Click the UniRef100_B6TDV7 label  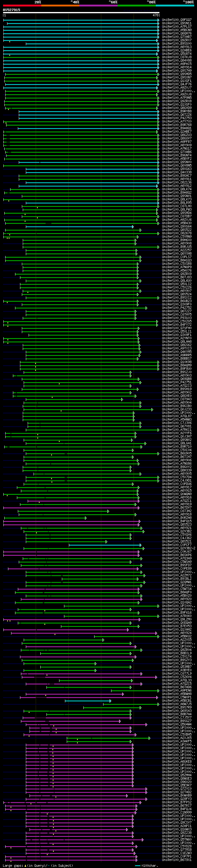click(177, 507)
